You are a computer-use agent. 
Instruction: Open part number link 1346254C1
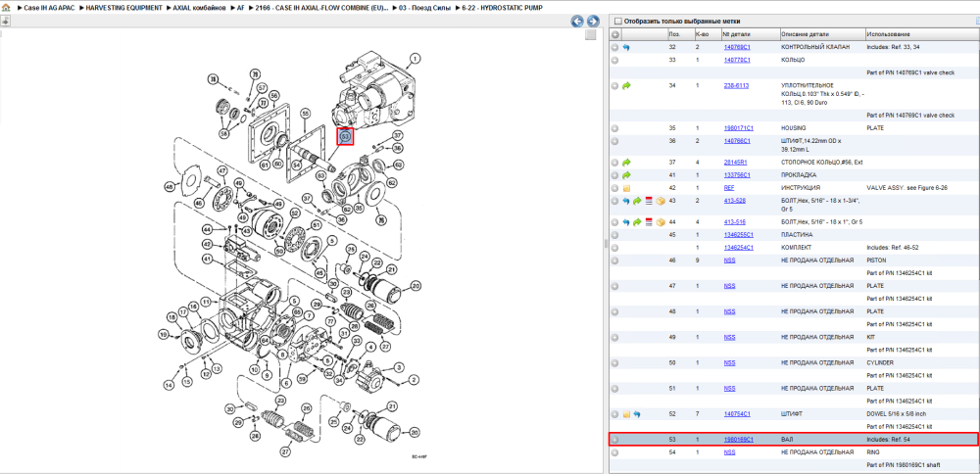[x=739, y=248]
